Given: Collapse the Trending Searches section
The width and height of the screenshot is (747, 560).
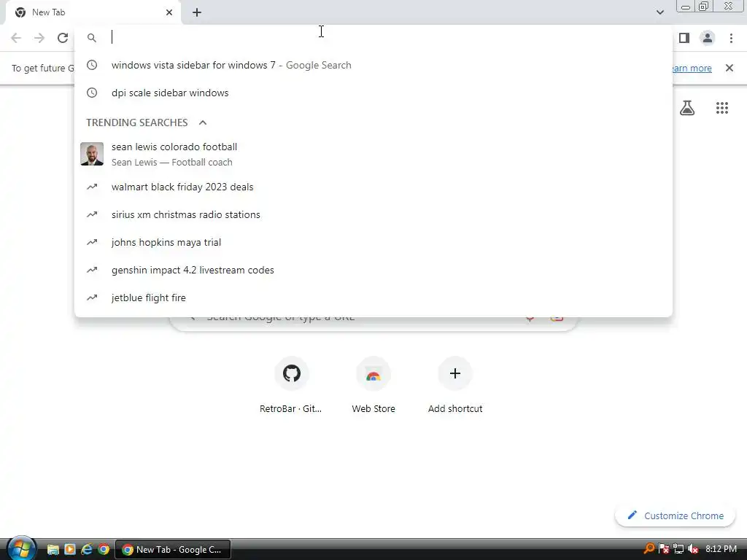Looking at the screenshot, I should click(x=203, y=122).
